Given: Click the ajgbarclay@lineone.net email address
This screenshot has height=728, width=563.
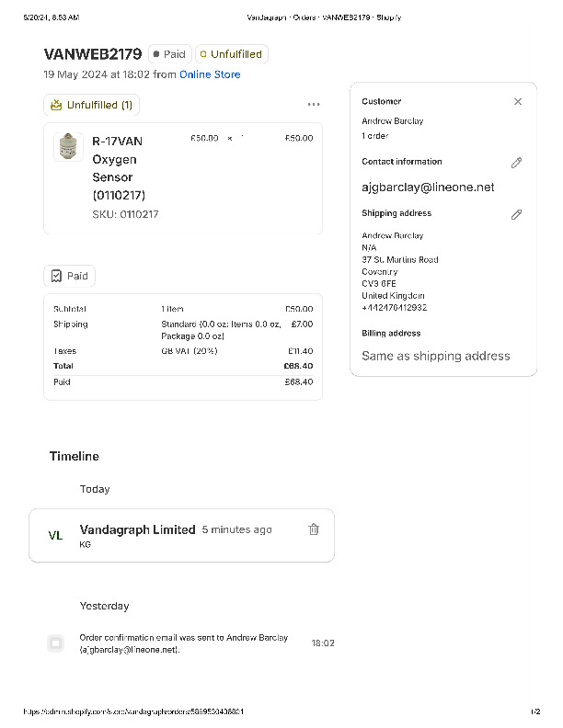Looking at the screenshot, I should coord(428,187).
